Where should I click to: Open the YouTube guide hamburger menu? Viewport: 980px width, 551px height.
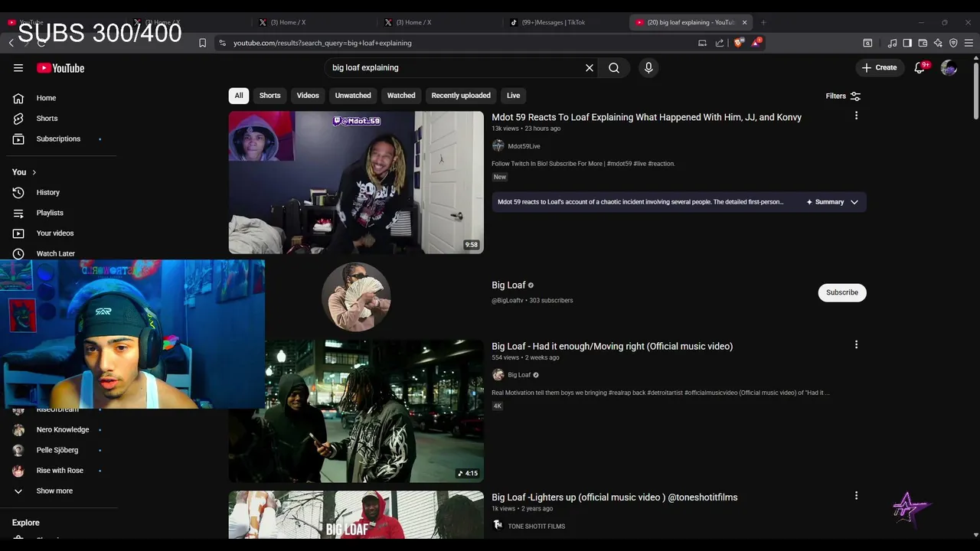coord(18,68)
